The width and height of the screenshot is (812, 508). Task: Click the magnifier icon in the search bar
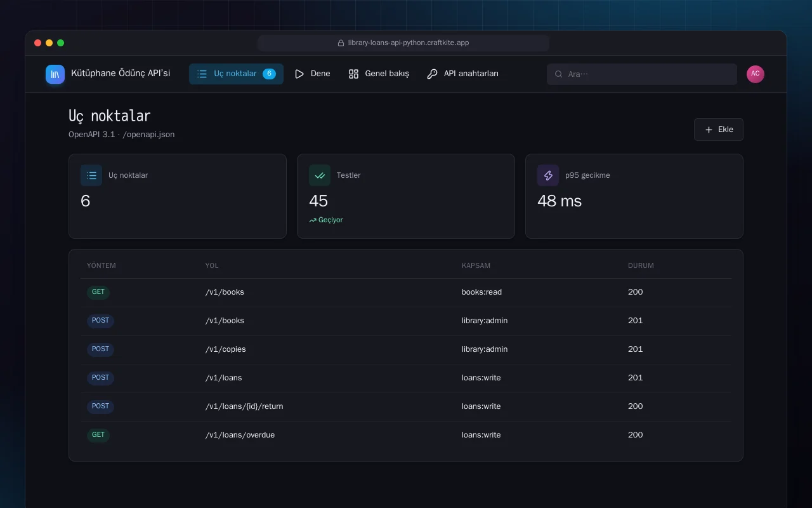point(559,74)
